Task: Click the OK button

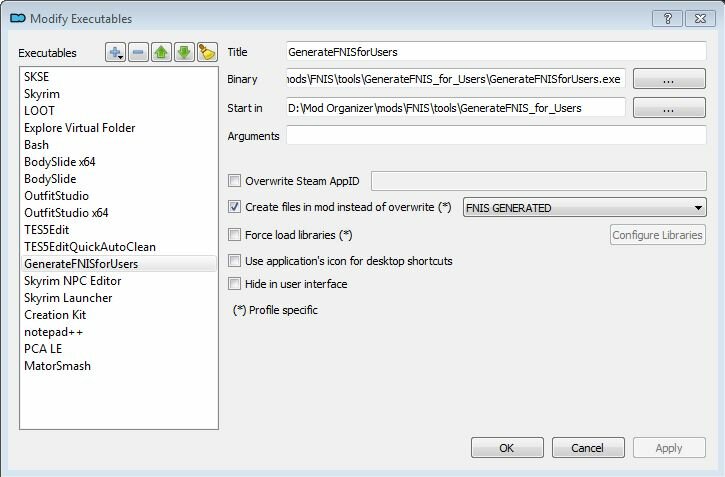Action: [x=507, y=447]
